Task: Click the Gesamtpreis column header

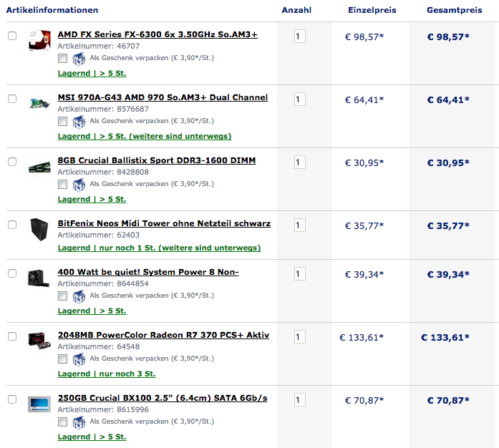Action: pyautogui.click(x=454, y=10)
